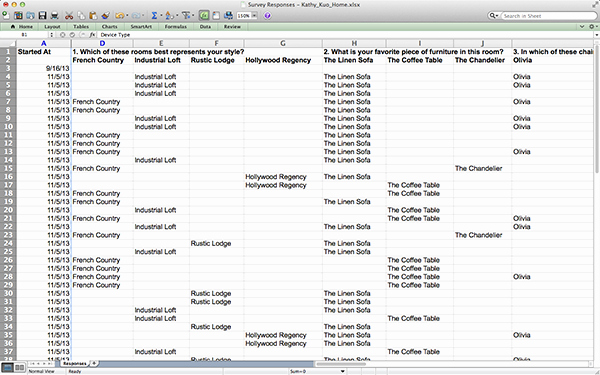The width and height of the screenshot is (600, 375).
Task: Select Hollywood Regency cell in row 16
Action: pyautogui.click(x=283, y=177)
